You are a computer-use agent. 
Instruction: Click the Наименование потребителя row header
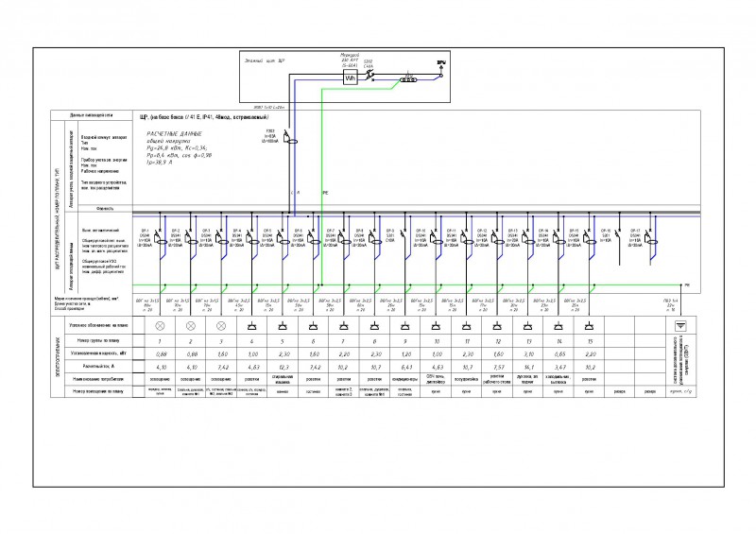98,379
